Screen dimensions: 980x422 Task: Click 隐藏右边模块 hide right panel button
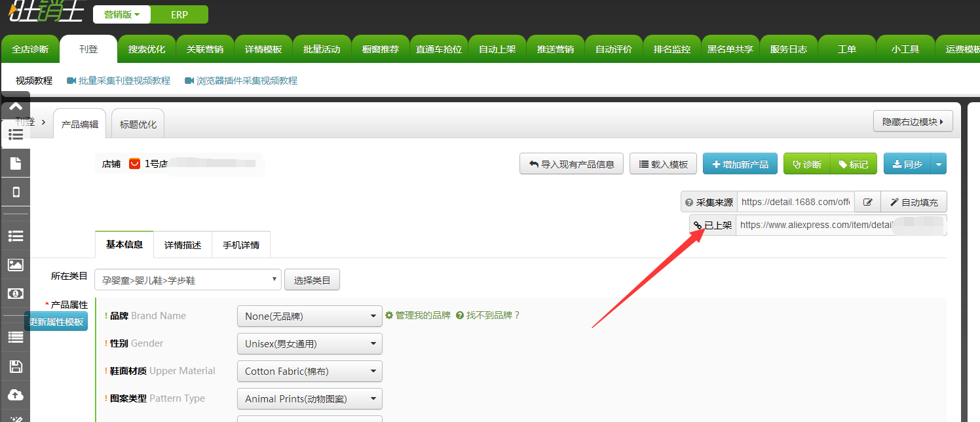(x=913, y=121)
